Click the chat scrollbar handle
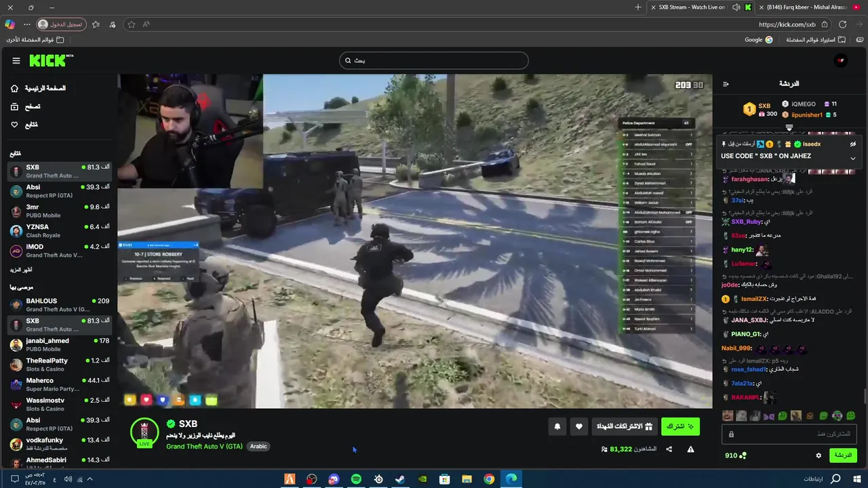Viewport: 868px width, 488px height. (865, 396)
